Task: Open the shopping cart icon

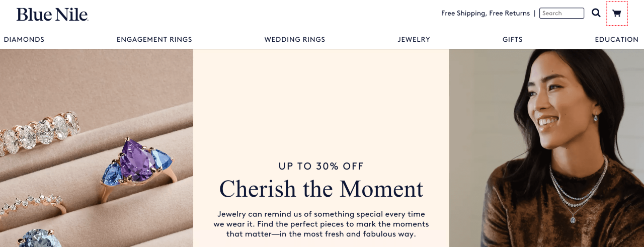Action: pos(617,14)
